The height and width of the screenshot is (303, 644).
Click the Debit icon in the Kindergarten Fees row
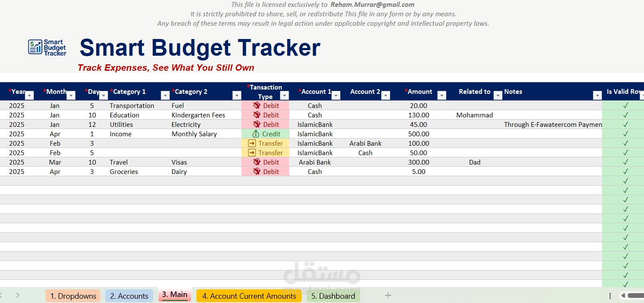[257, 115]
